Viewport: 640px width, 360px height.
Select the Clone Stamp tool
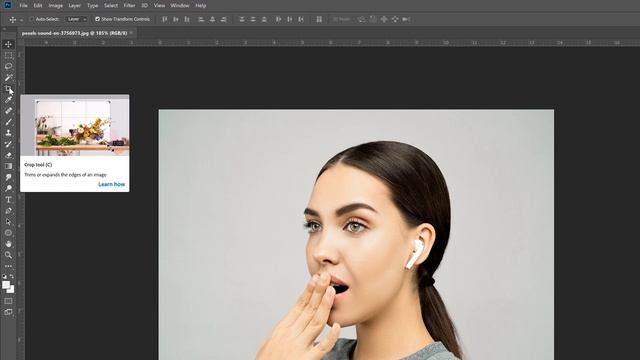[8, 133]
